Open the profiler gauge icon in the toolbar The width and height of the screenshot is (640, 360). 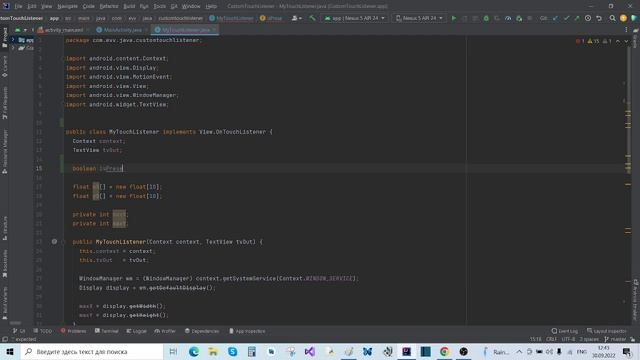[x=508, y=18]
